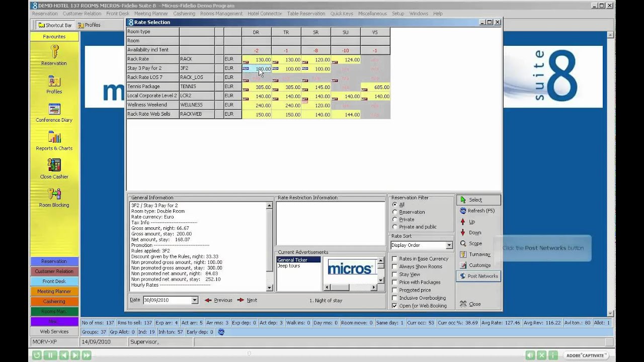The image size is (644, 362).
Task: Click the Scope magnifier icon
Action: [463, 243]
